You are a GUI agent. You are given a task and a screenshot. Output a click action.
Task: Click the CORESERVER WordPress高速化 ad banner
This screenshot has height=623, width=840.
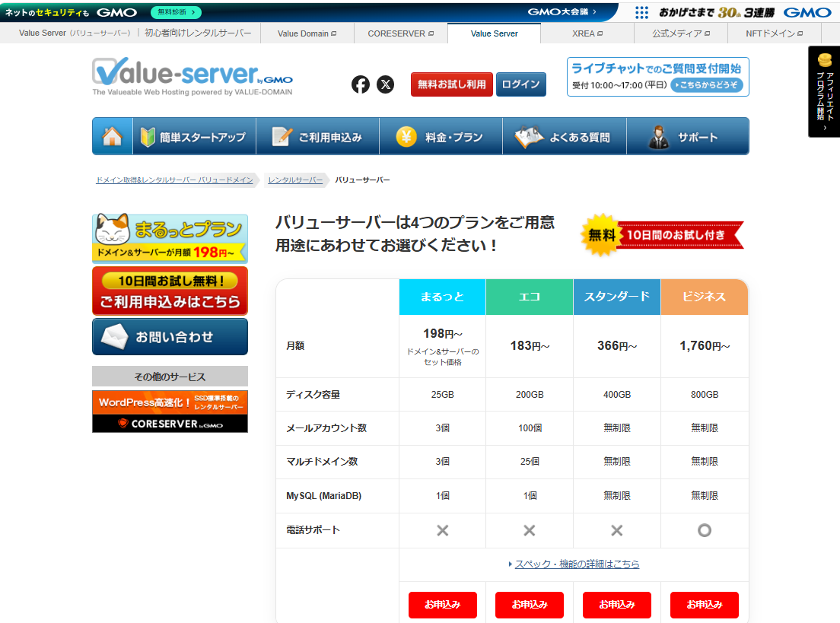click(169, 411)
